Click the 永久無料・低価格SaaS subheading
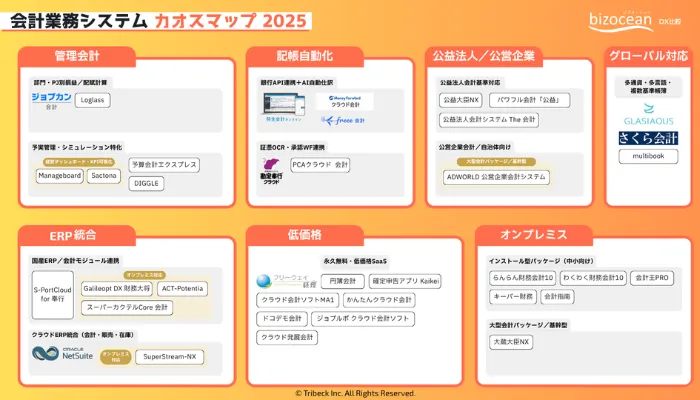The width and height of the screenshot is (700, 400). [x=355, y=261]
